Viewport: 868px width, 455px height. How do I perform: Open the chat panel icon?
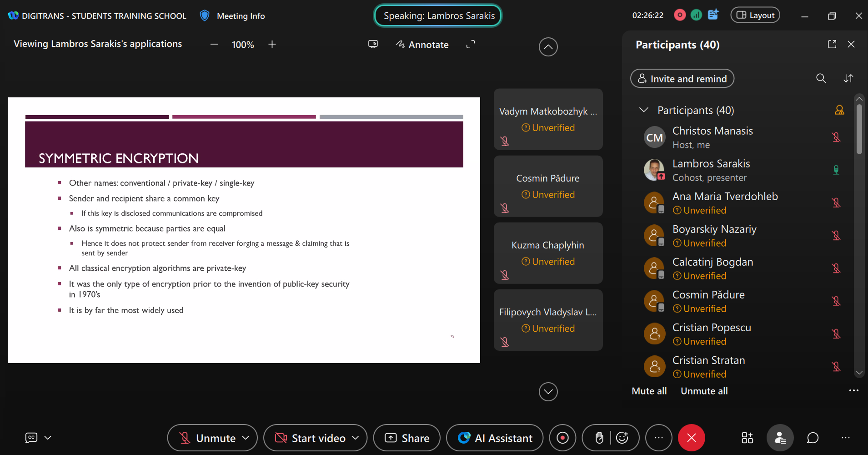[813, 438]
